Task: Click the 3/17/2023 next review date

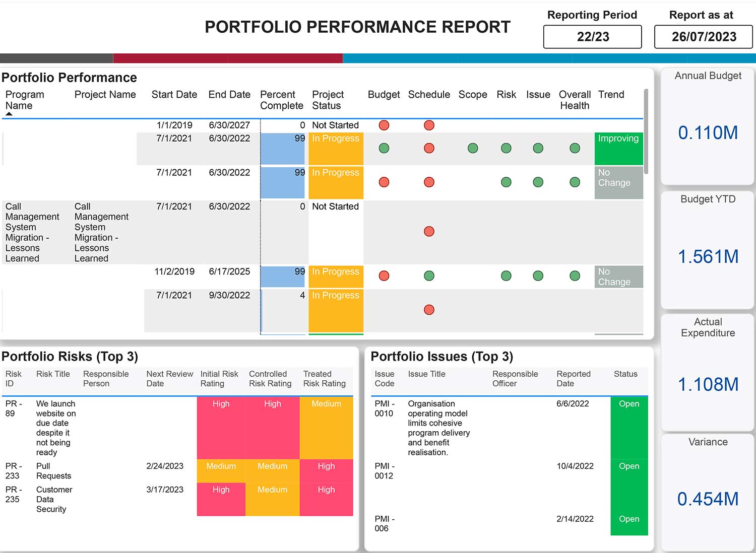Action: 165,490
